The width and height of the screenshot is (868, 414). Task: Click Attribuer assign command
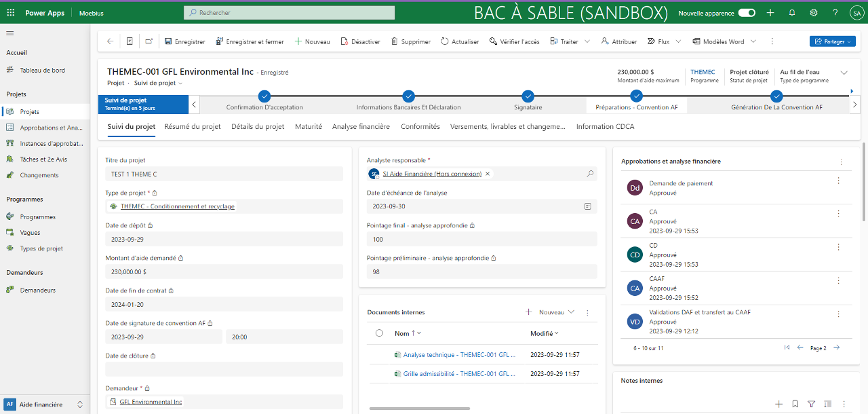tap(618, 41)
